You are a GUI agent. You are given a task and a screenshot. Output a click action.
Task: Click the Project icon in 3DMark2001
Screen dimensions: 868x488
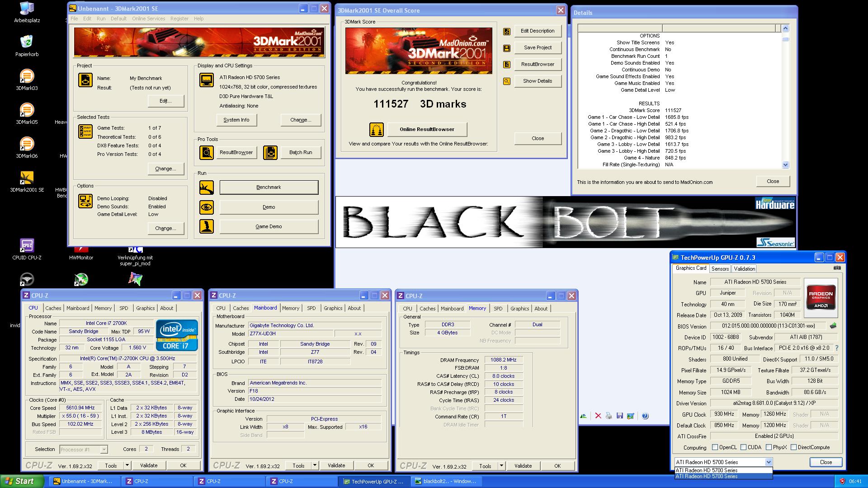[x=85, y=80]
